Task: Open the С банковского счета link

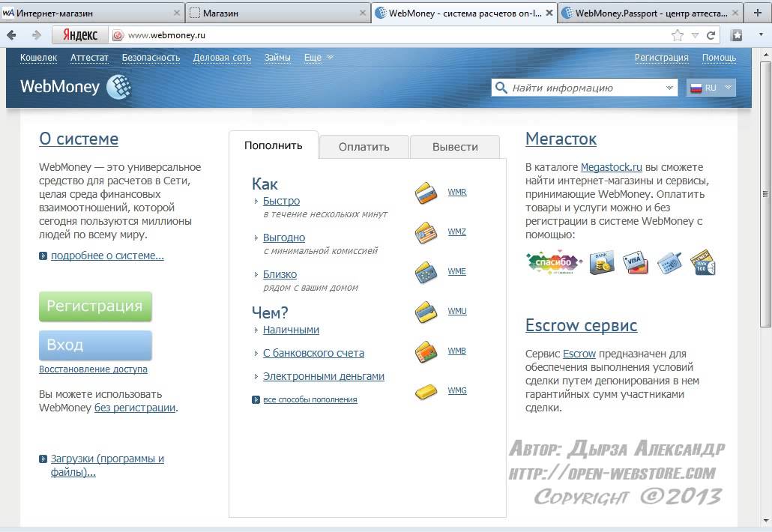Action: (x=313, y=354)
